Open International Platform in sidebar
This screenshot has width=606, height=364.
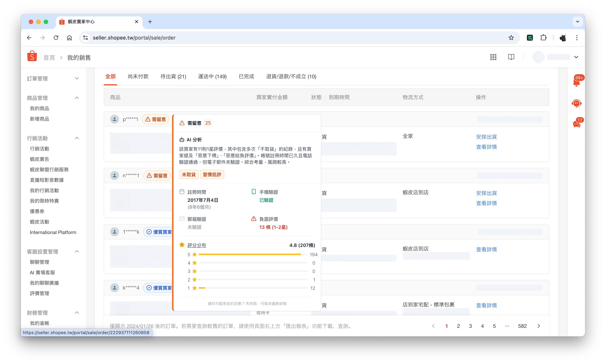[53, 232]
